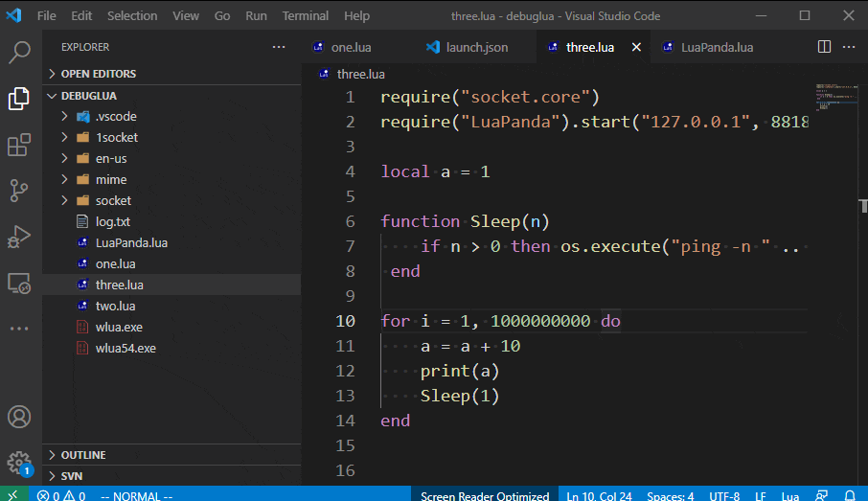Select the Explorer files icon
The image size is (868, 501).
pyautogui.click(x=19, y=99)
